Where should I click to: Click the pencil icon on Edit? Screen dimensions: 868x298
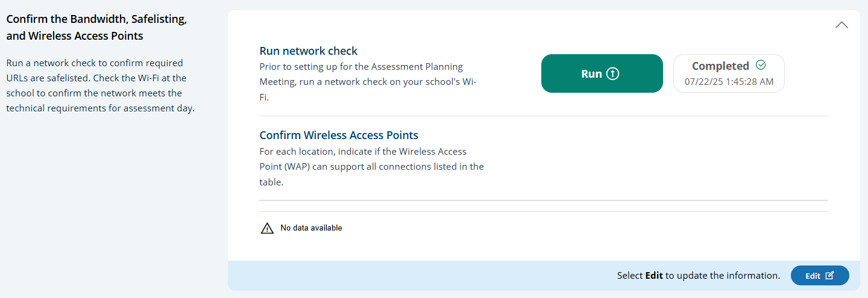point(830,276)
